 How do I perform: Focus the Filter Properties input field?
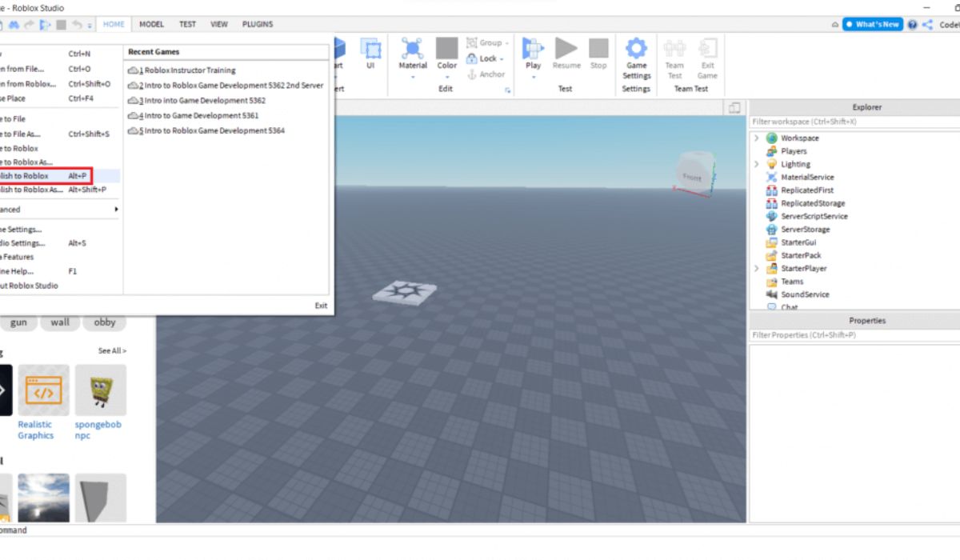[854, 335]
